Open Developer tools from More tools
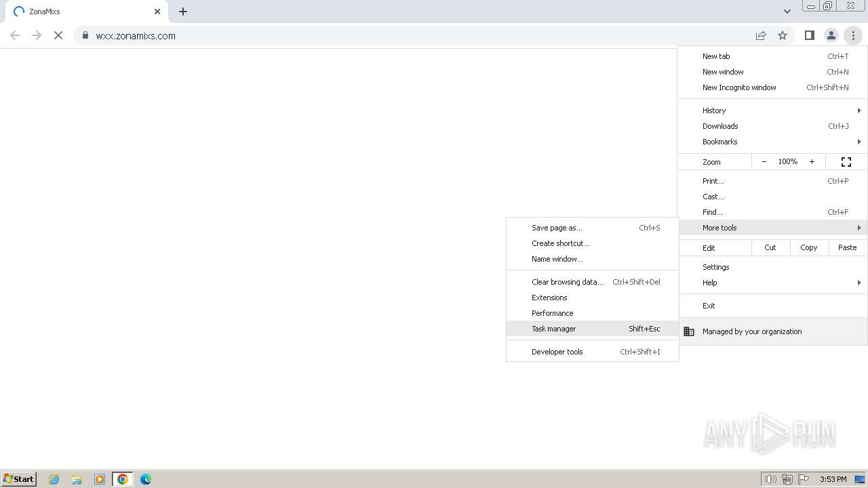This screenshot has height=488, width=868. 592,352
